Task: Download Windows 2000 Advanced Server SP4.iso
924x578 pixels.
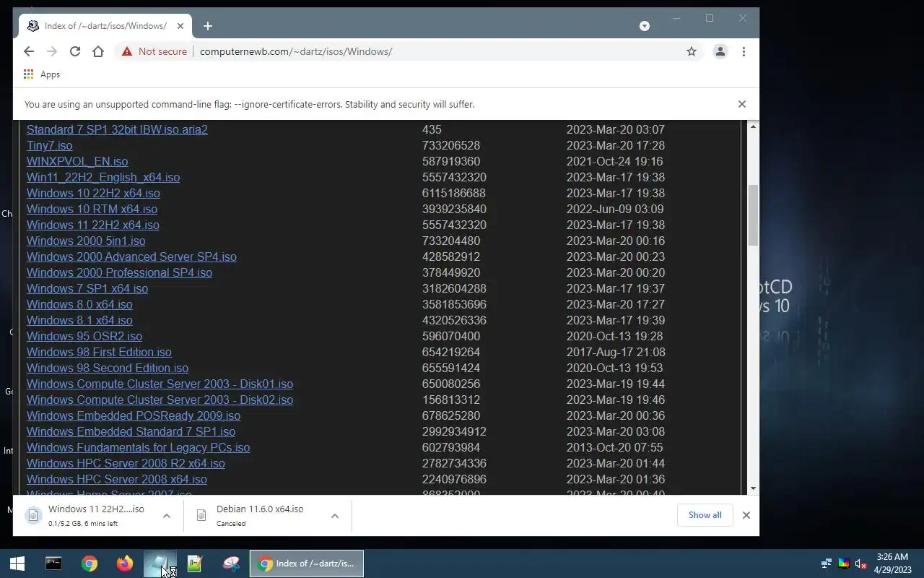Action: [131, 256]
